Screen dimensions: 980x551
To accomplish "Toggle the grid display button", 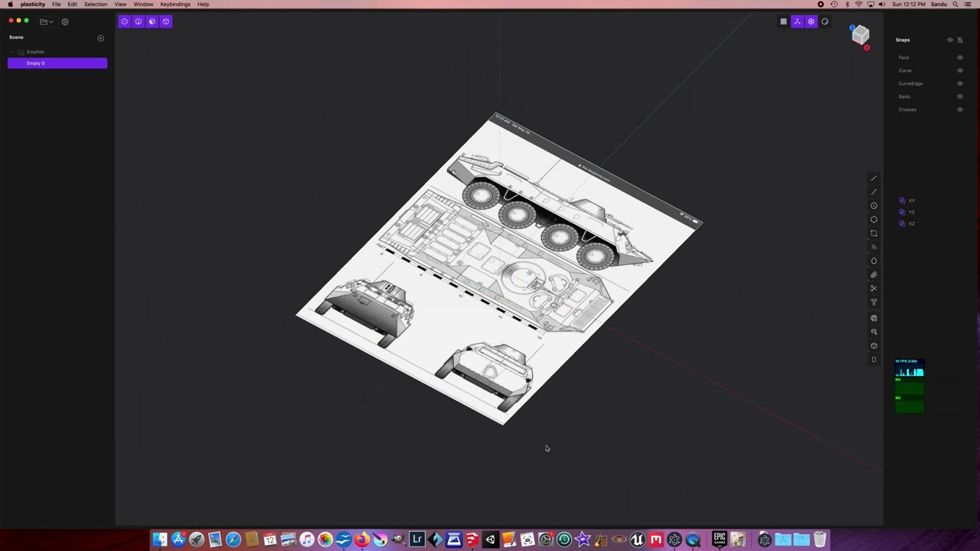I will (783, 21).
